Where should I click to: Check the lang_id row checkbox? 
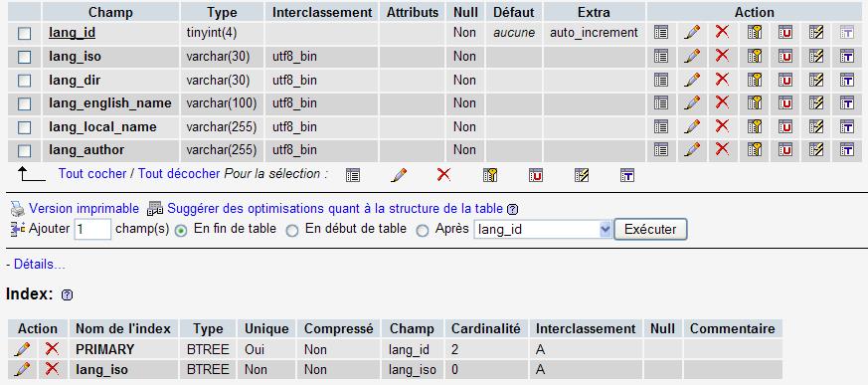point(24,34)
